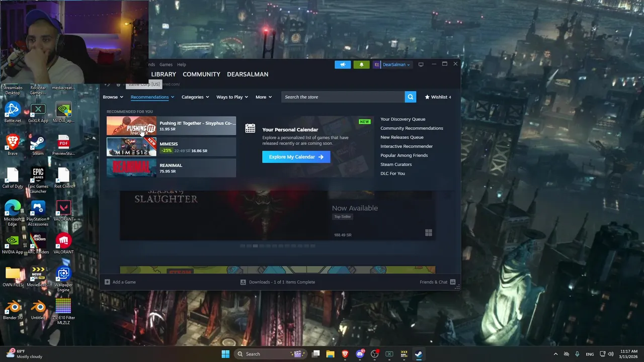Select the PreviewStu PDF desktop file
The width and height of the screenshot is (644, 362).
[63, 145]
